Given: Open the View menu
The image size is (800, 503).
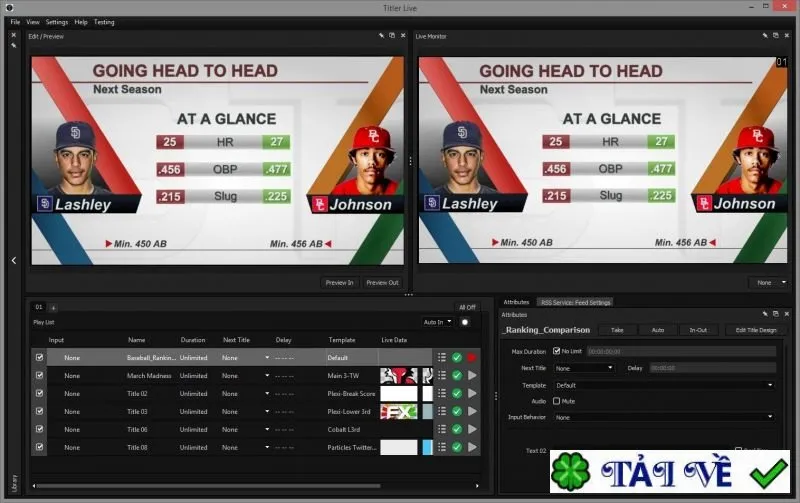Looking at the screenshot, I should 33,22.
